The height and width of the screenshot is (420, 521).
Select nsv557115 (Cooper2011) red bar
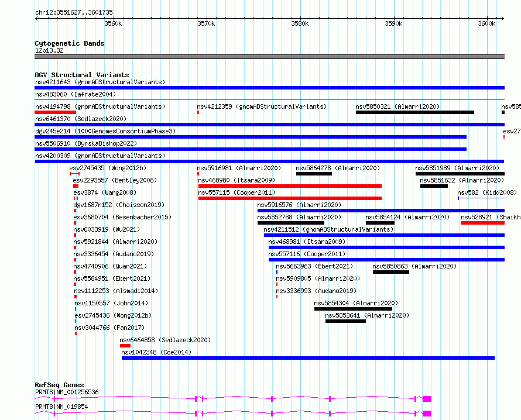(290, 198)
